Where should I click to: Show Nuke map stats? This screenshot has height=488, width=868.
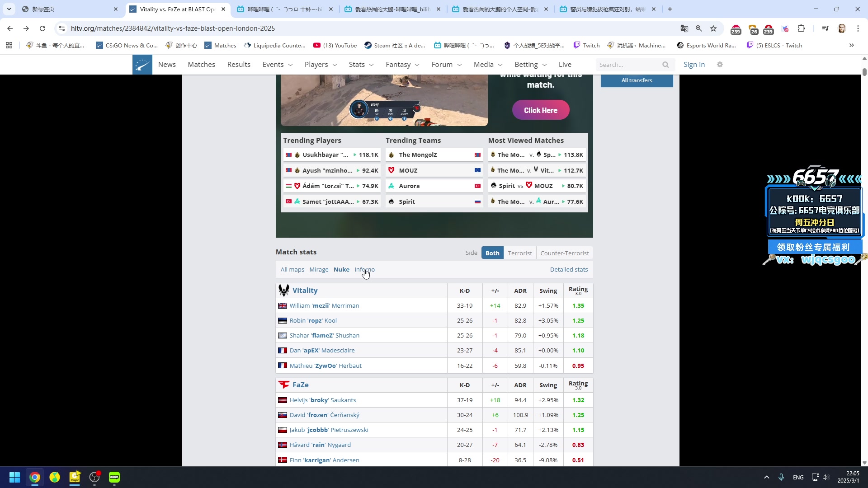point(341,269)
